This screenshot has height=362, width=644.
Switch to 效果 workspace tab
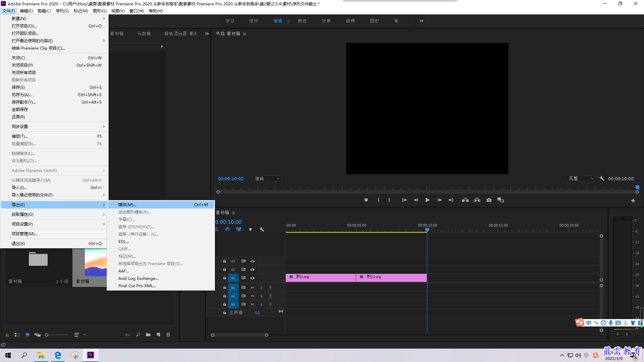click(326, 21)
